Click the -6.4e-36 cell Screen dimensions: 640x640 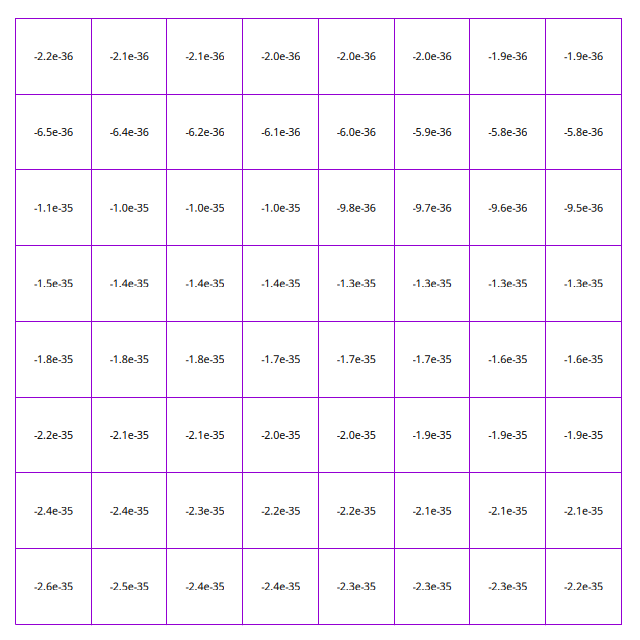[x=129, y=133]
